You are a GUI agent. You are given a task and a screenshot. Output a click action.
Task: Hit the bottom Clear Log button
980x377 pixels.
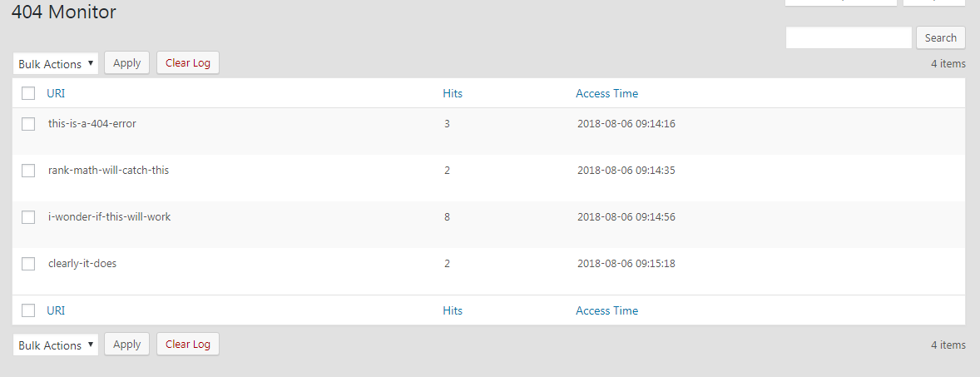click(x=188, y=344)
